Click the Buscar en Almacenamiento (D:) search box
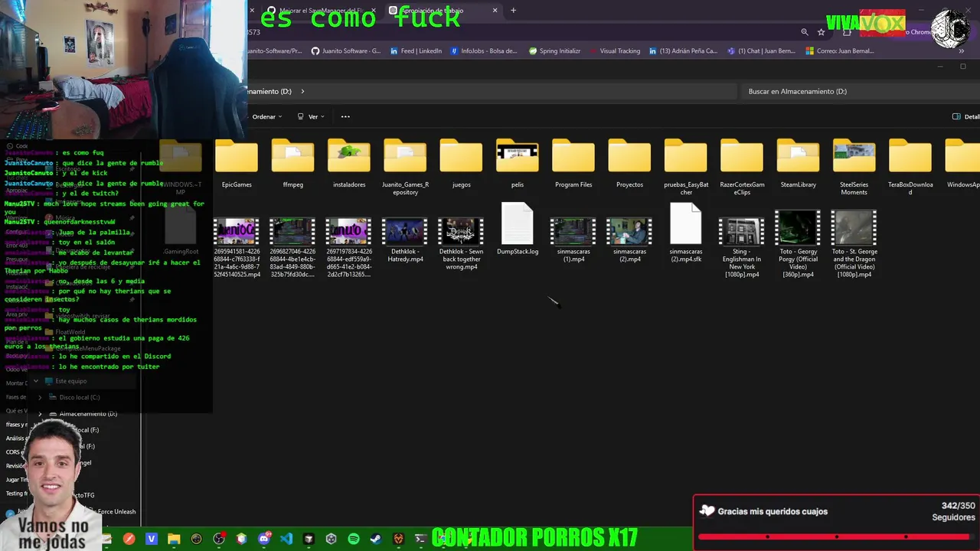Viewport: 980px width, 551px height. pyautogui.click(x=859, y=91)
